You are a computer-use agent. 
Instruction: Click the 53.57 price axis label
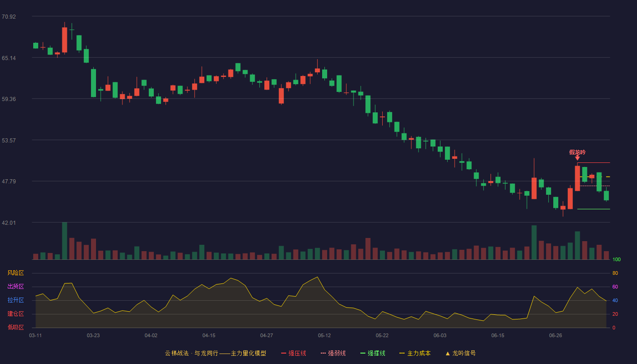(9, 141)
